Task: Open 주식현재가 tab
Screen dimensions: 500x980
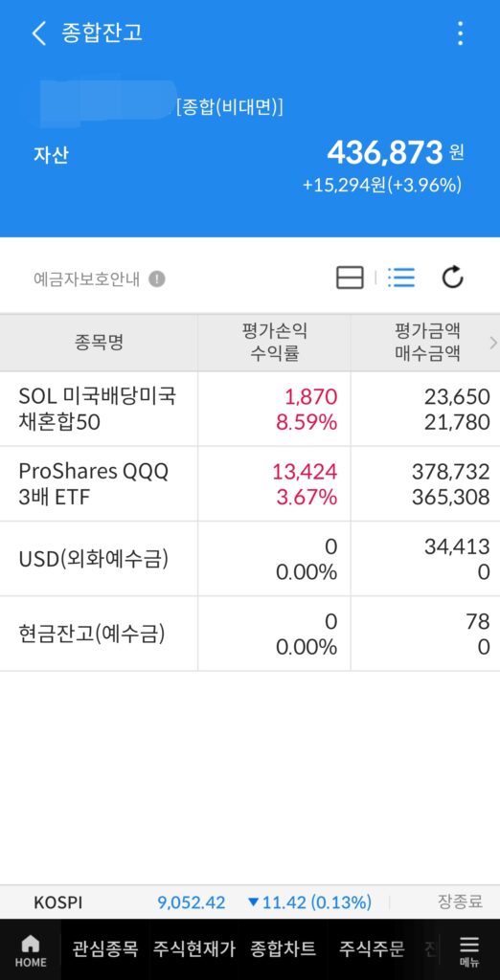Action: 194,948
